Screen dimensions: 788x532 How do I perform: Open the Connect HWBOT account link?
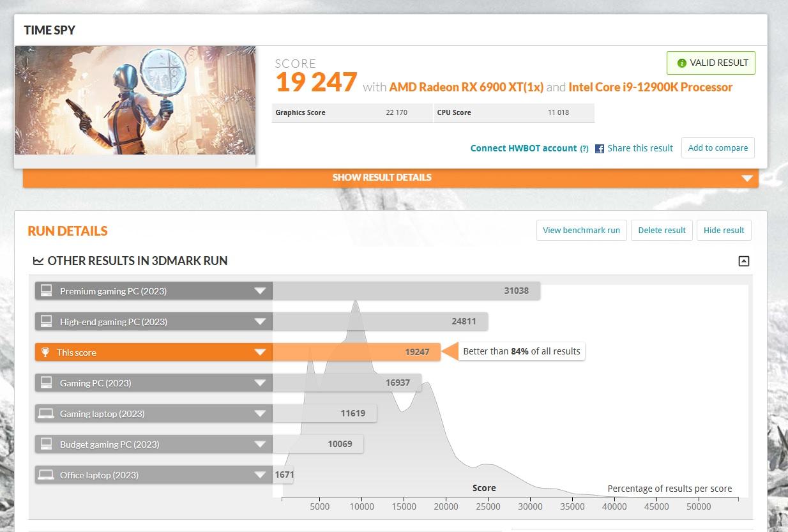point(523,148)
